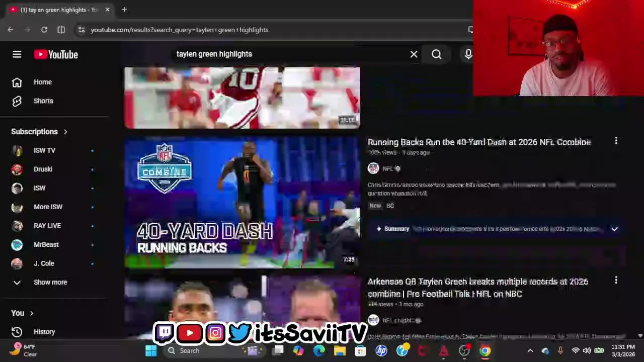Open the YouTube hamburger guide menu
The height and width of the screenshot is (362, 644).
17,54
